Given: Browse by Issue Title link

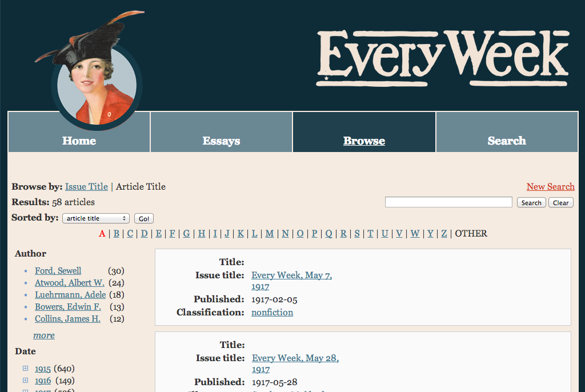Looking at the screenshot, I should pyautogui.click(x=86, y=187).
